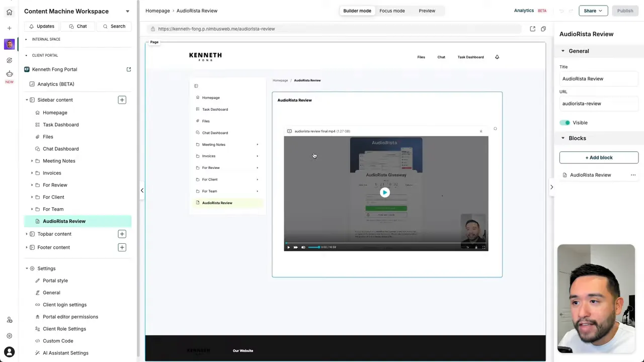The width and height of the screenshot is (644, 362).
Task: Copy the page link icon above the canvas
Action: tap(543, 29)
